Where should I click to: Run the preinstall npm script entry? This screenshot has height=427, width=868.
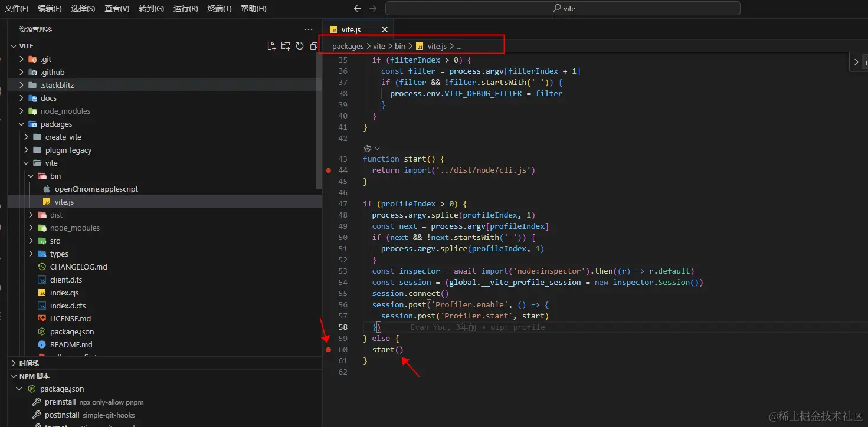coord(165,402)
